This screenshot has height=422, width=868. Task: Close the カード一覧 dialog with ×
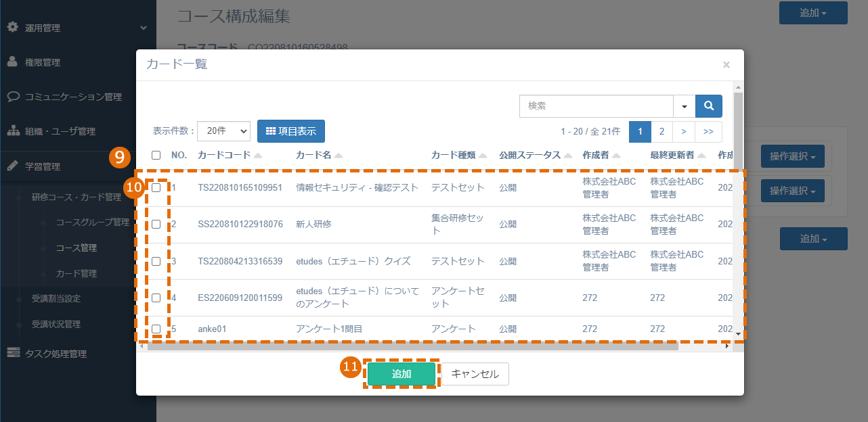point(726,65)
